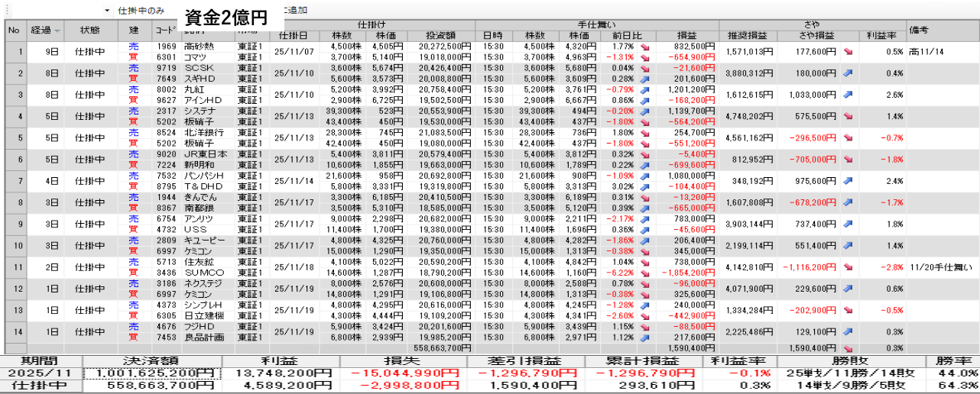Click toolbar drag grip at top-left corner
This screenshot has height=394, width=980.
(x=4, y=11)
